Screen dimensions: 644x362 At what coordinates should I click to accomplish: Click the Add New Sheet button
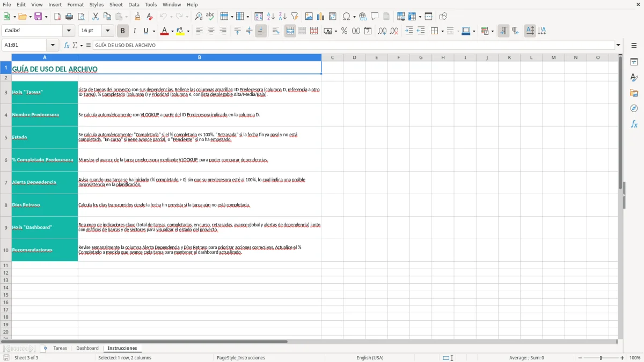pyautogui.click(x=45, y=349)
